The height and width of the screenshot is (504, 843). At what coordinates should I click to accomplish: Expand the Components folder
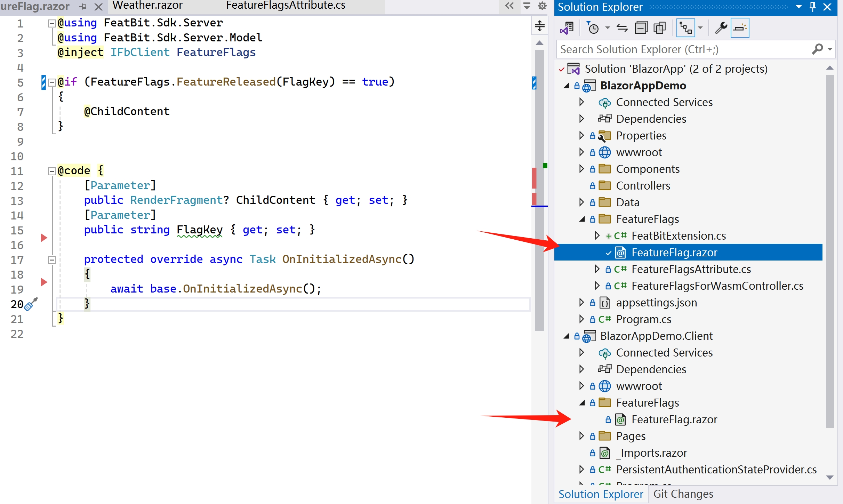(581, 169)
